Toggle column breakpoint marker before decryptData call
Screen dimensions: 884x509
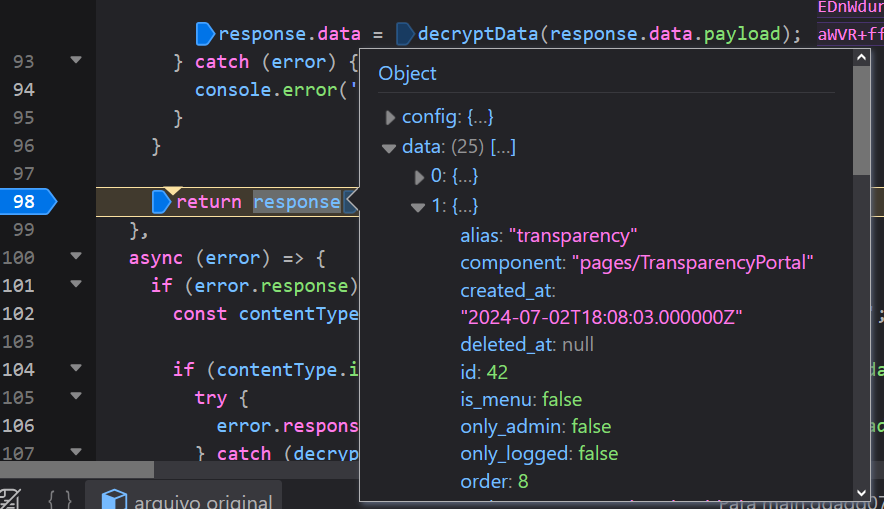404,34
